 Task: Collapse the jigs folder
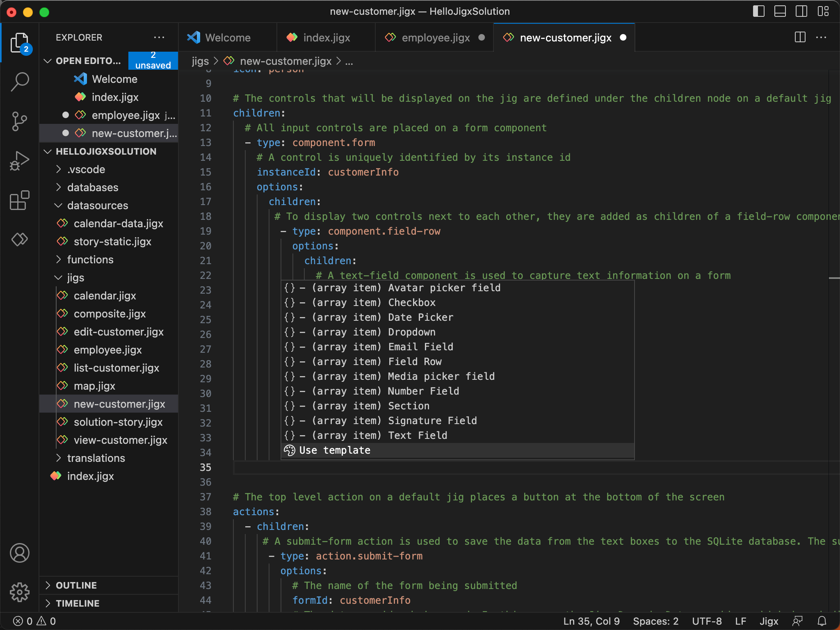pos(109,278)
